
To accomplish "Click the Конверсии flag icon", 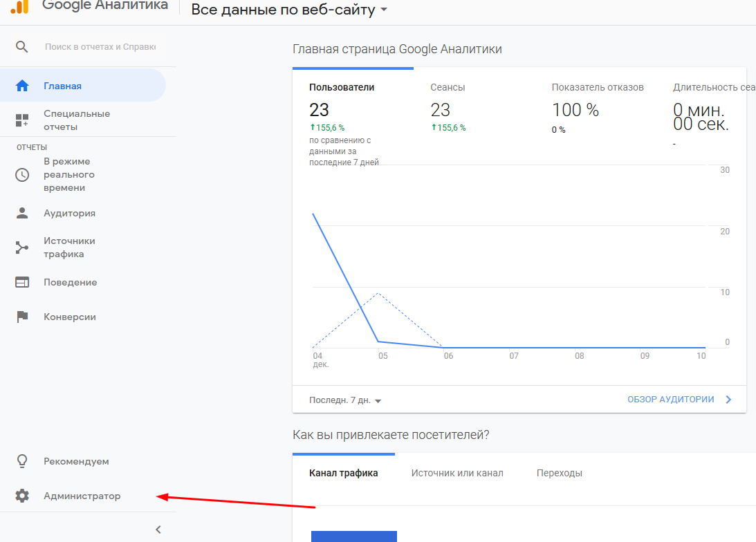I will [x=22, y=317].
